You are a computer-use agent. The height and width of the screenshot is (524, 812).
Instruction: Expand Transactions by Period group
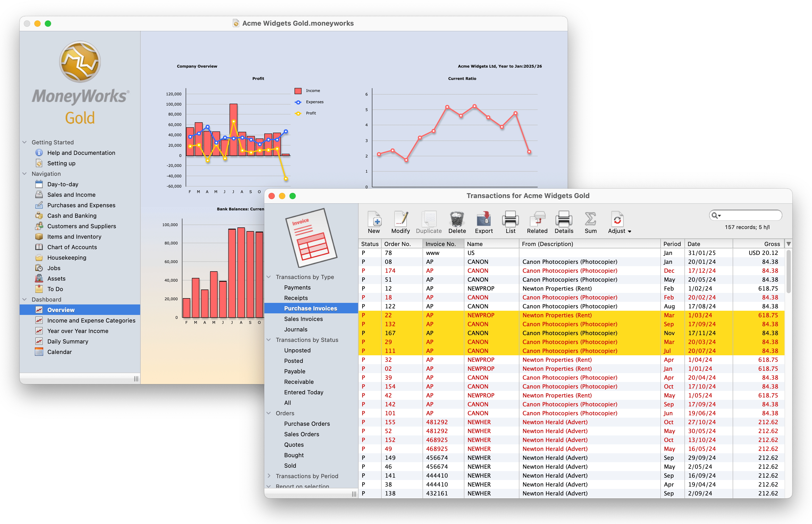pos(269,476)
